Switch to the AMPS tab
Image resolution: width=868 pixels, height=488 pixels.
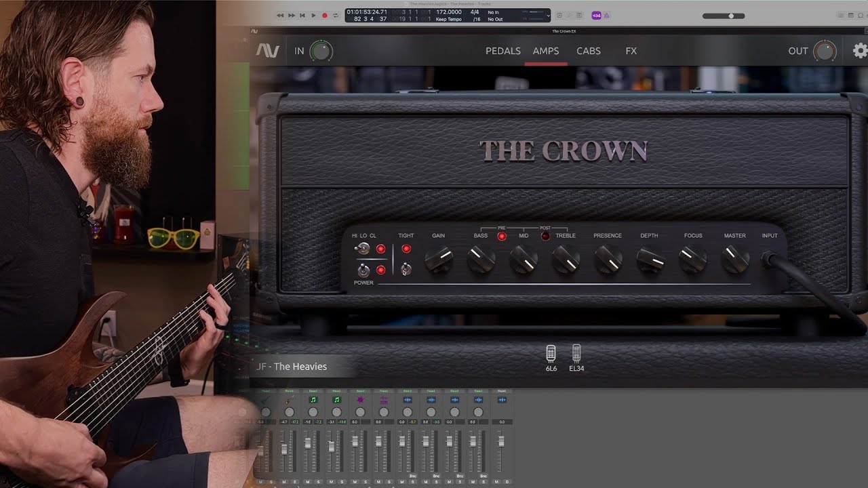pos(546,51)
